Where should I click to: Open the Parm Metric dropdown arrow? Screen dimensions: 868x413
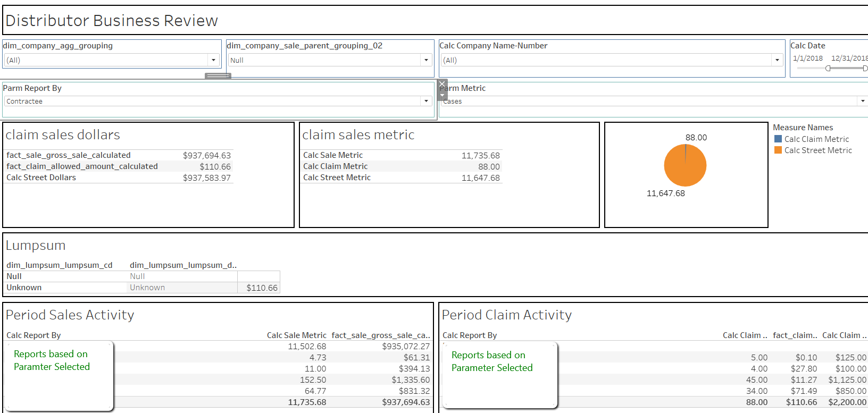pos(862,101)
